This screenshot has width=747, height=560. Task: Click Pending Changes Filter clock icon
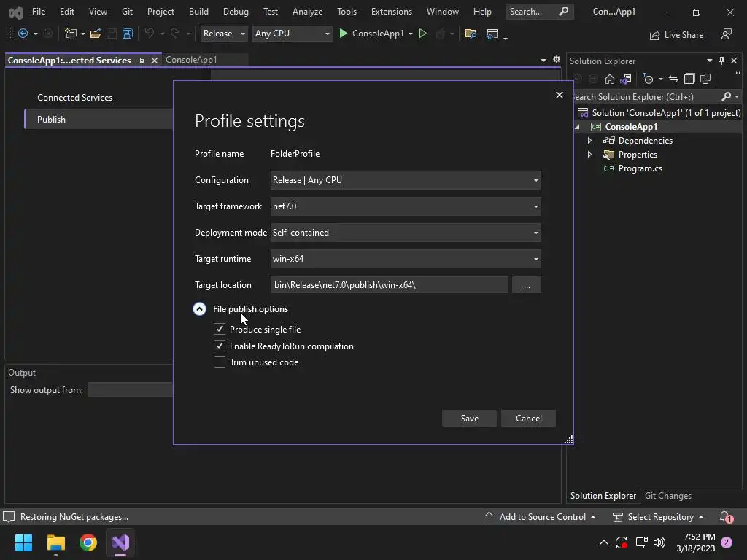[x=648, y=79]
